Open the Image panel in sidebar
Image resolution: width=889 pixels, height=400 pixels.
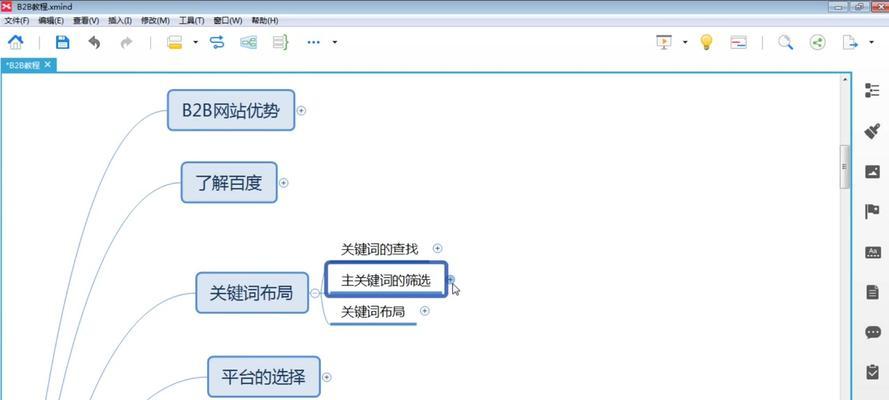(872, 172)
